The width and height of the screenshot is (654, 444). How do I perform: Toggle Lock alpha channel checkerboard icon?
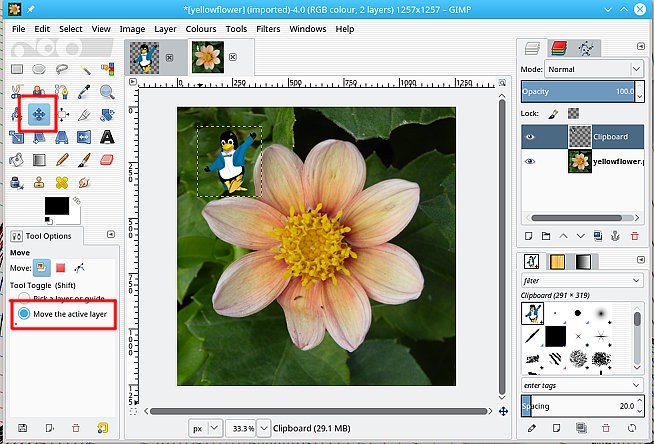(574, 113)
